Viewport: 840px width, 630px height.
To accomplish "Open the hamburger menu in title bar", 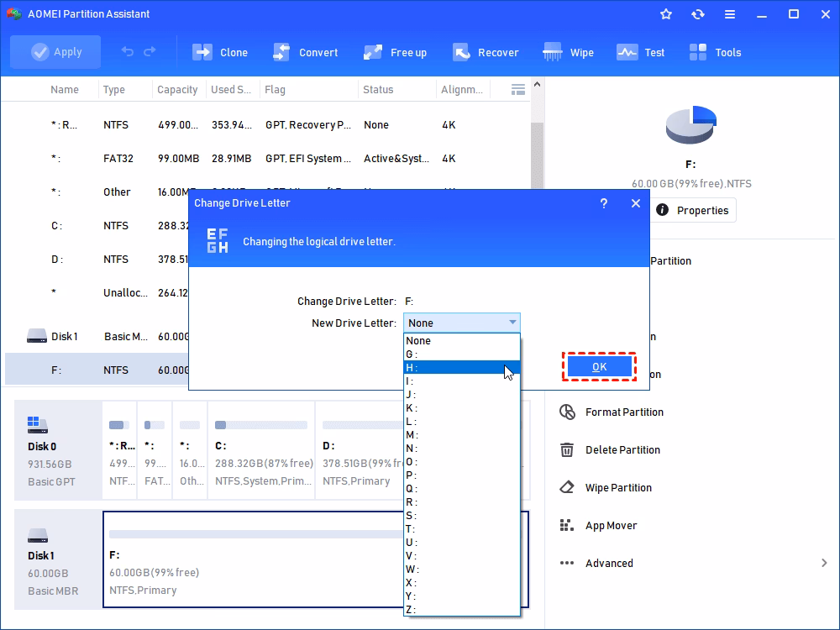I will tap(729, 13).
